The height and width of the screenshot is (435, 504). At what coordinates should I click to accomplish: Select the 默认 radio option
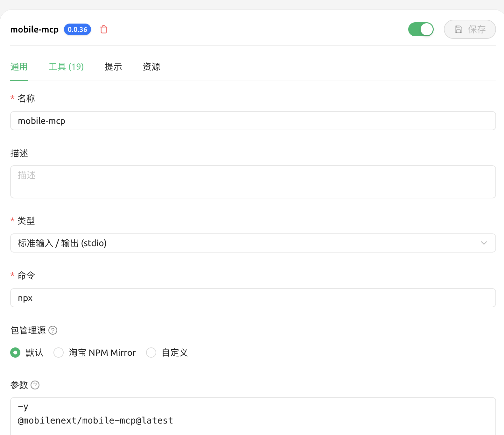pyautogui.click(x=15, y=353)
